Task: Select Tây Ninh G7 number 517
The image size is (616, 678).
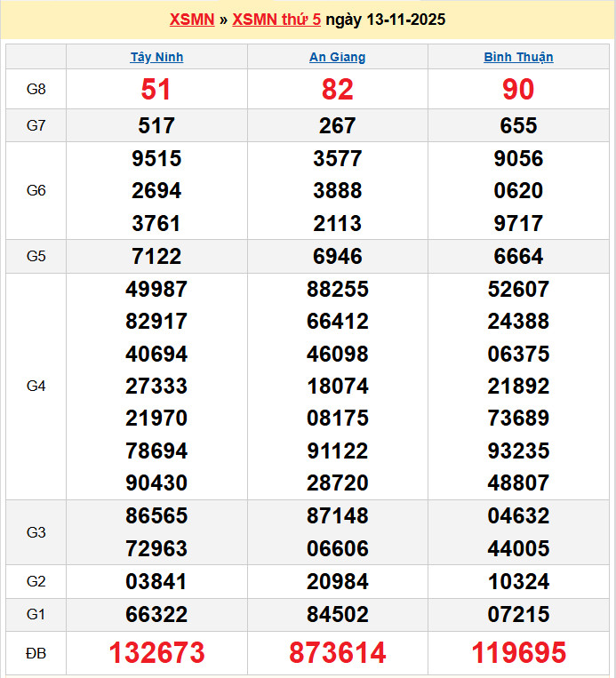Action: coord(156,125)
